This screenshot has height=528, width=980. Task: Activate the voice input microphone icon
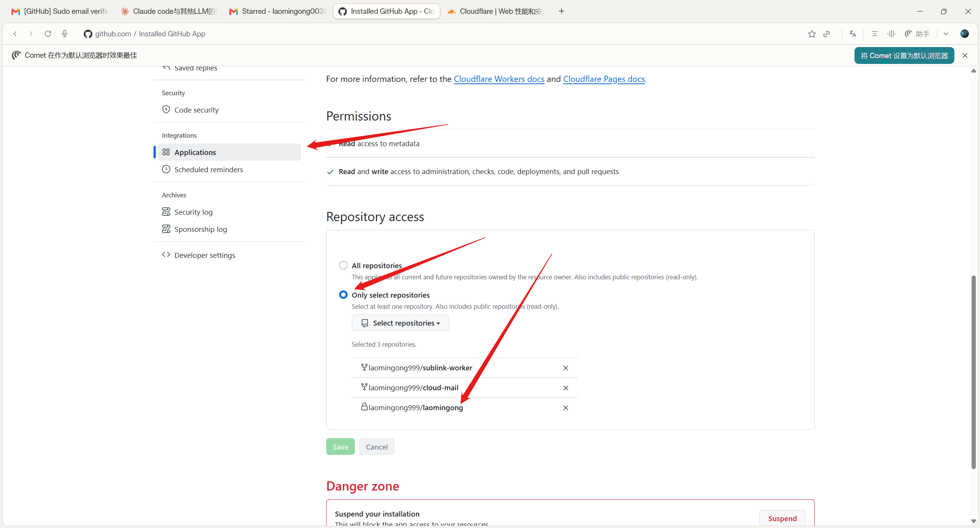coord(65,34)
